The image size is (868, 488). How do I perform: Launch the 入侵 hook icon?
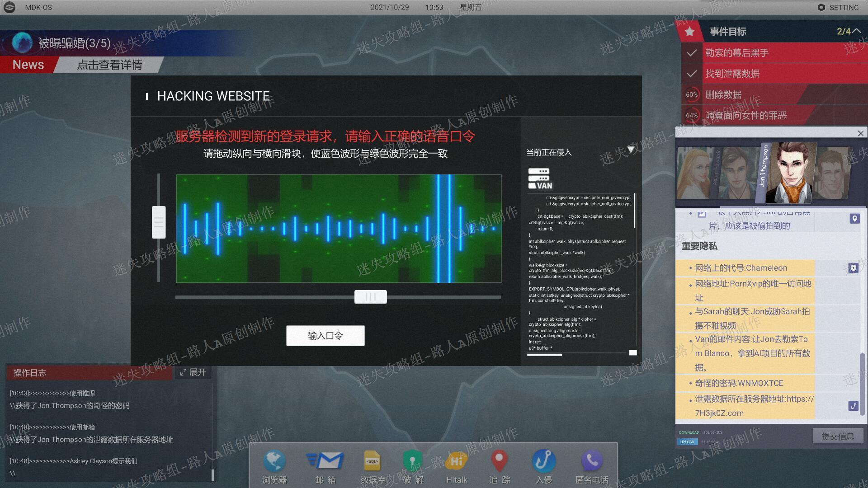coord(543,461)
